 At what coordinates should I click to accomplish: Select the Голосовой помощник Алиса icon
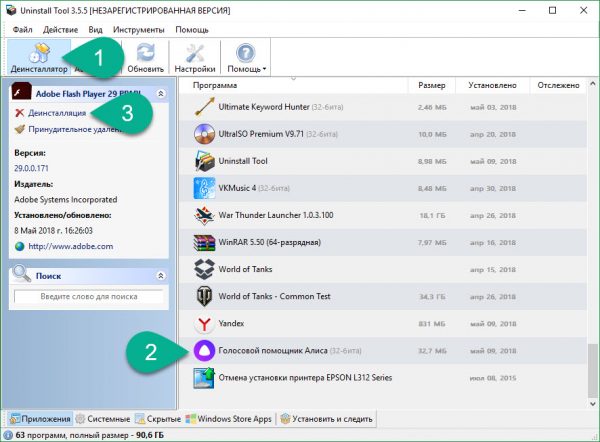(x=204, y=351)
